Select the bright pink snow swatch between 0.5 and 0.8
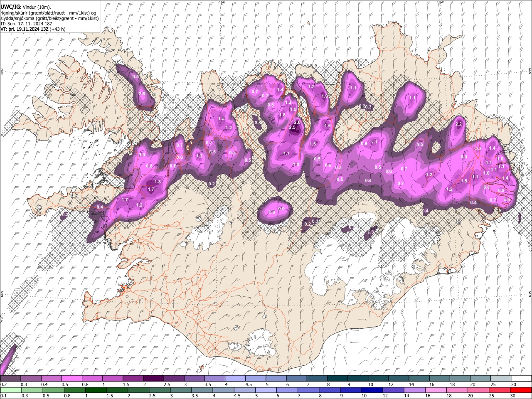The height and width of the screenshot is (399, 532). click(71, 378)
